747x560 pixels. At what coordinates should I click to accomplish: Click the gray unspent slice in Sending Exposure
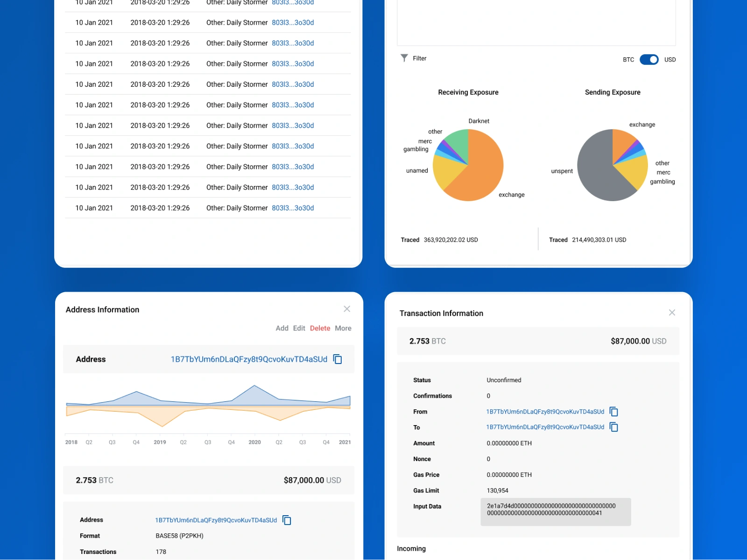(x=595, y=168)
